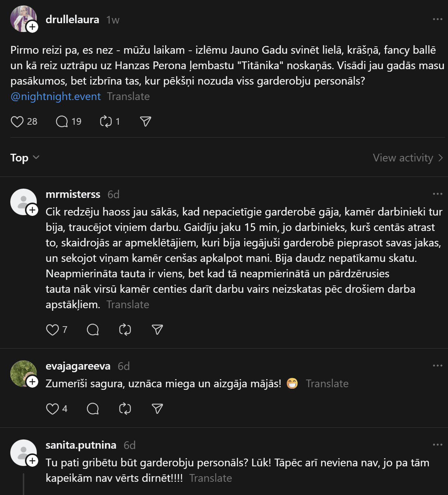Image resolution: width=448 pixels, height=495 pixels.
Task: Open more options menu for sanita.putnina's comment
Action: tap(437, 445)
